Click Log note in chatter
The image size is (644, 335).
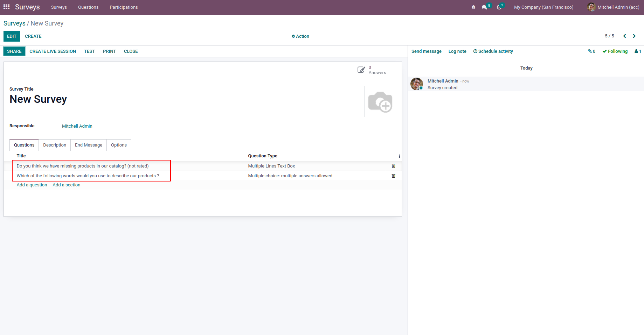coord(457,51)
